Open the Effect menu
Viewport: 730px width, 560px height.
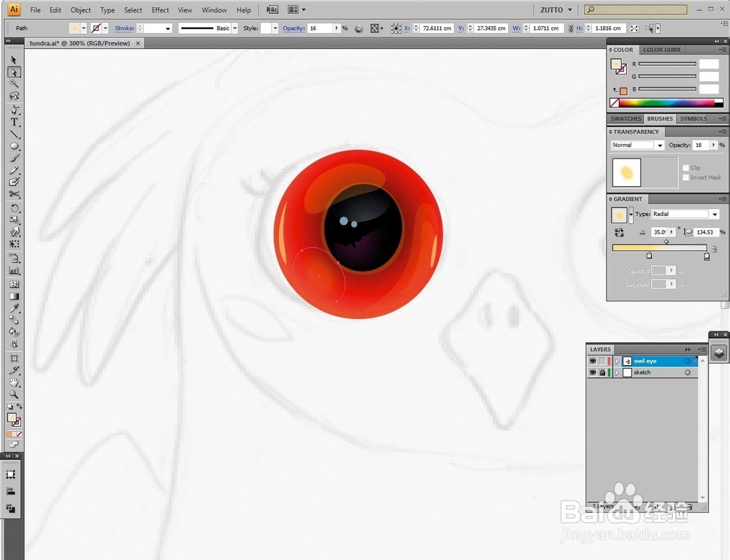tap(160, 9)
